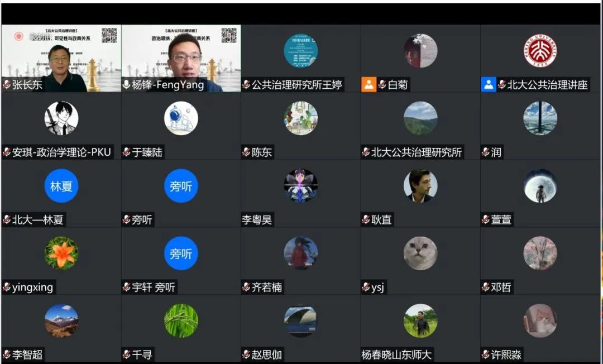603x364 pixels.
Task: Select the blue 林夏 avatar circle
Action: click(61, 186)
